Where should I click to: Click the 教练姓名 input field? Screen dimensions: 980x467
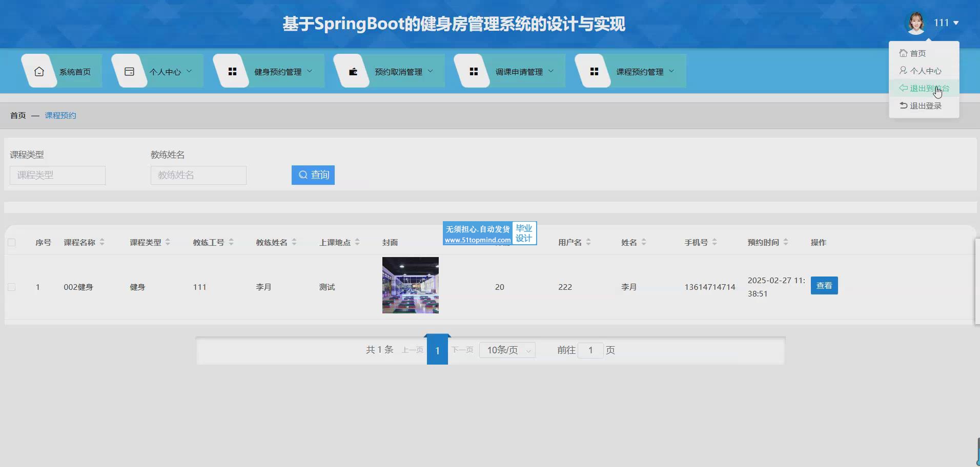pos(198,175)
